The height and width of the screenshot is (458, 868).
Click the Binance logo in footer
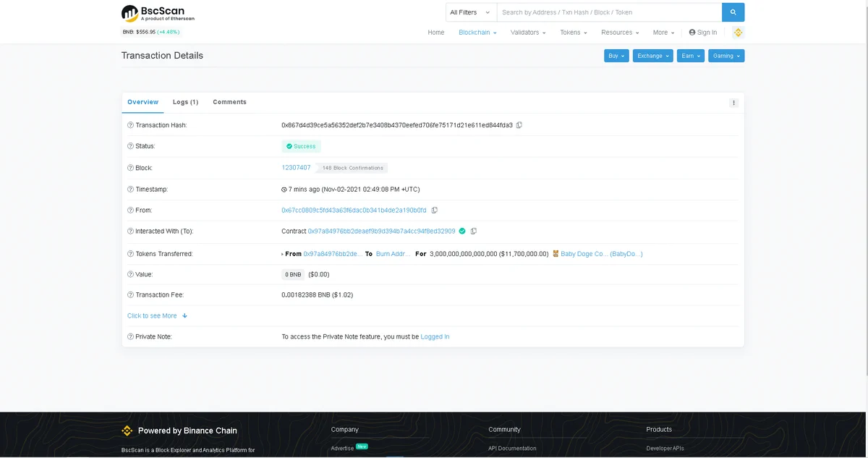point(127,431)
